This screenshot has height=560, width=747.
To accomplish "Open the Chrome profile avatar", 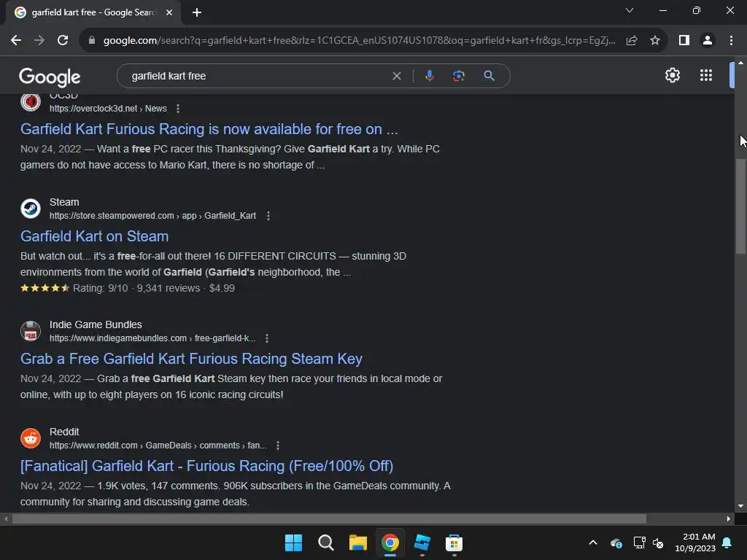I will 708,41.
